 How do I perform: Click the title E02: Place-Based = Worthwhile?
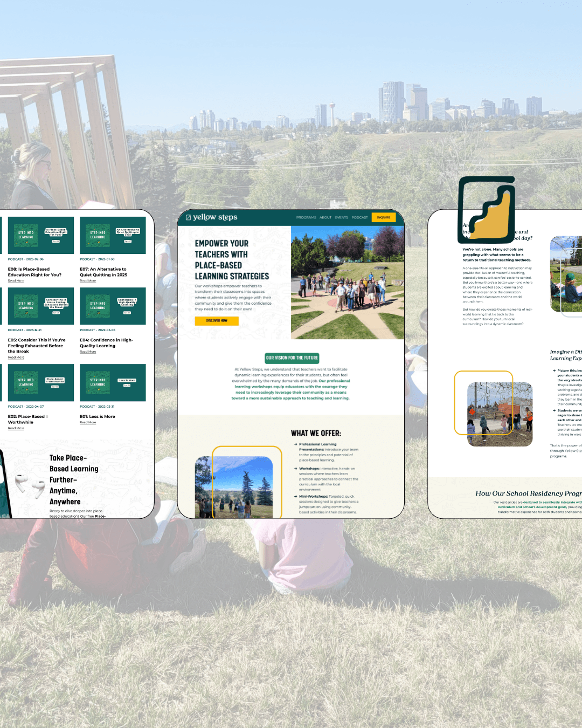tap(28, 420)
